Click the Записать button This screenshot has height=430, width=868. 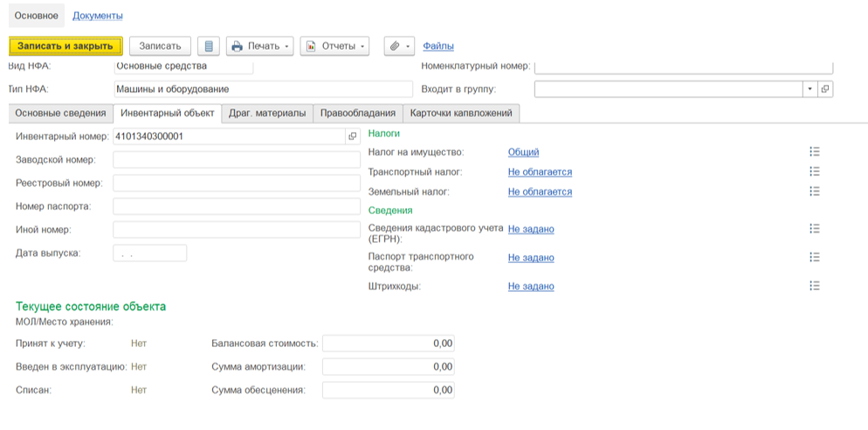coord(160,46)
